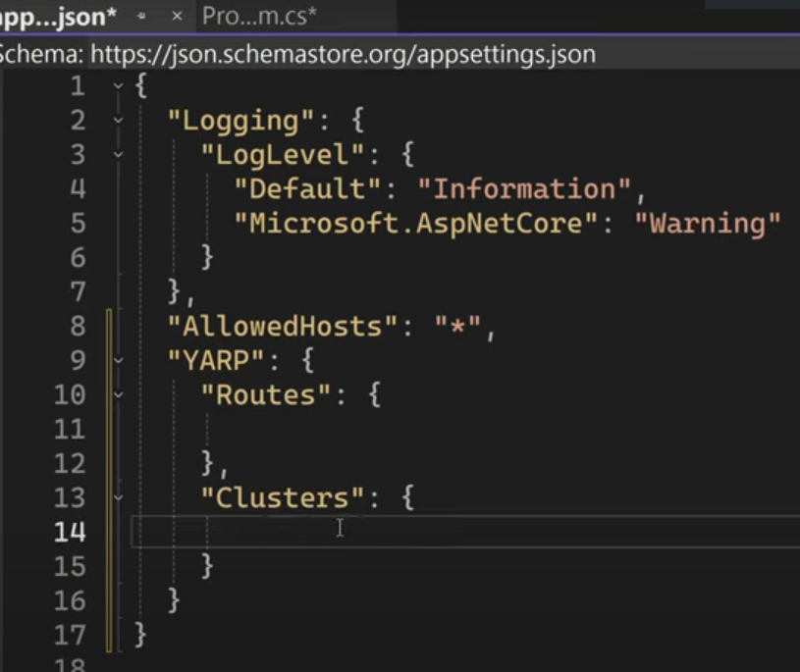Click the "Information" value
The height and width of the screenshot is (672, 800).
click(524, 188)
